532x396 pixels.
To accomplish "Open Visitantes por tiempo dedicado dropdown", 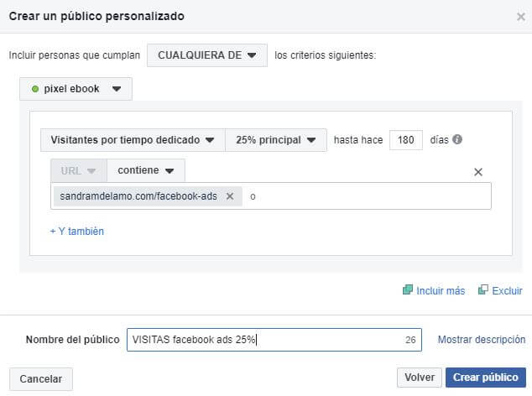I will (133, 140).
